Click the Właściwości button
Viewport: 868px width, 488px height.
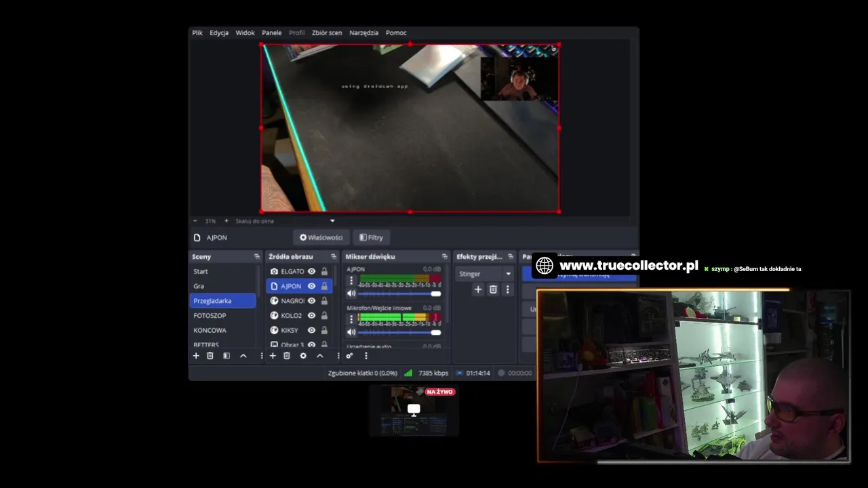321,237
